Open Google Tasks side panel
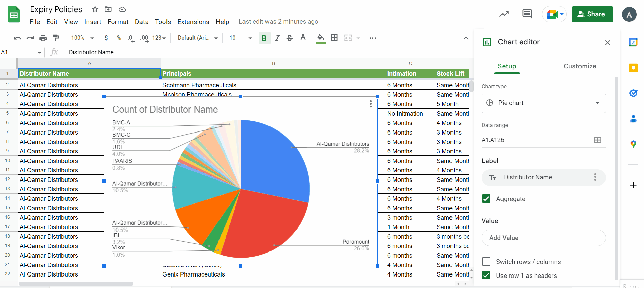 coord(633,93)
